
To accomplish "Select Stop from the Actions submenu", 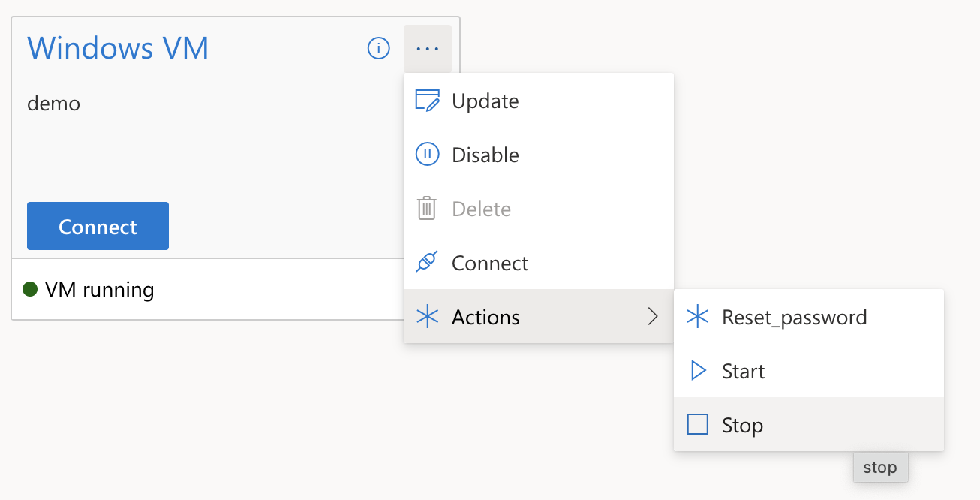I will click(x=742, y=424).
